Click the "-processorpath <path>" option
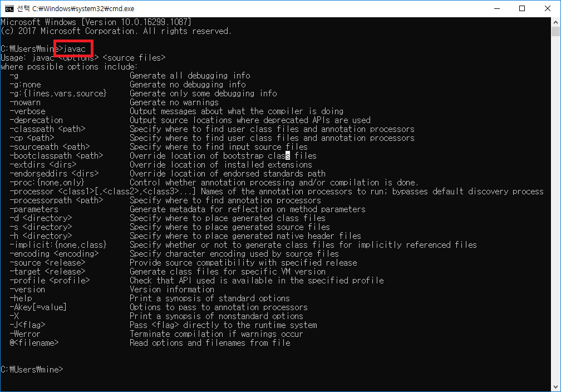 tap(57, 200)
